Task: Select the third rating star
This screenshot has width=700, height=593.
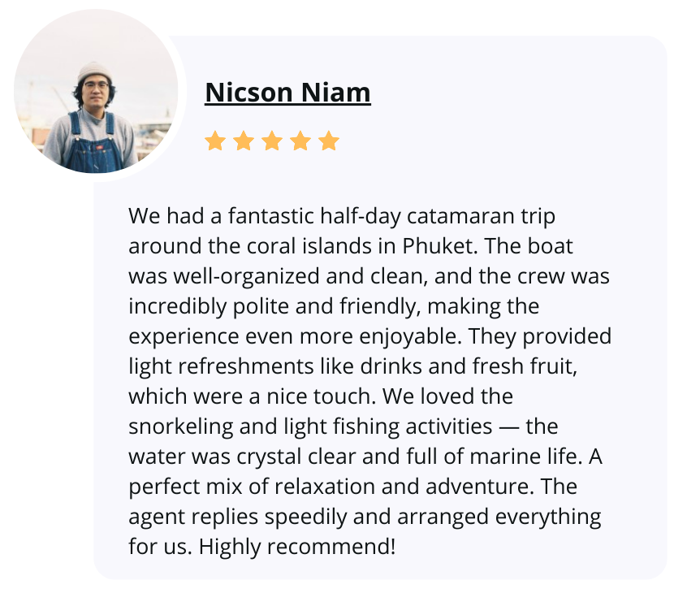Action: [272, 141]
